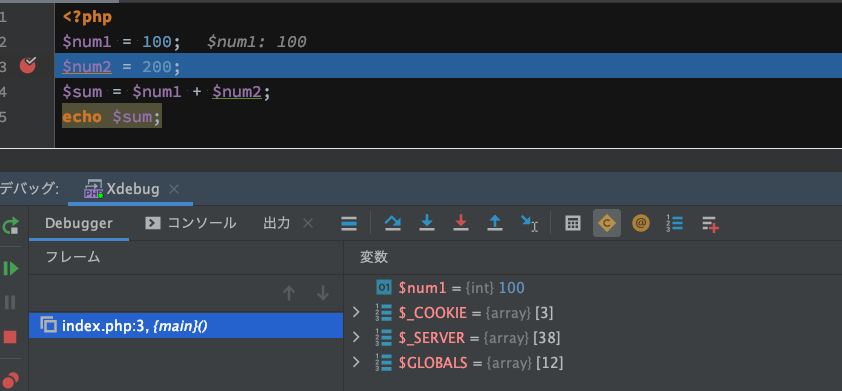Open the Evaluate Expression calculator icon
This screenshot has width=842, height=391.
573,223
